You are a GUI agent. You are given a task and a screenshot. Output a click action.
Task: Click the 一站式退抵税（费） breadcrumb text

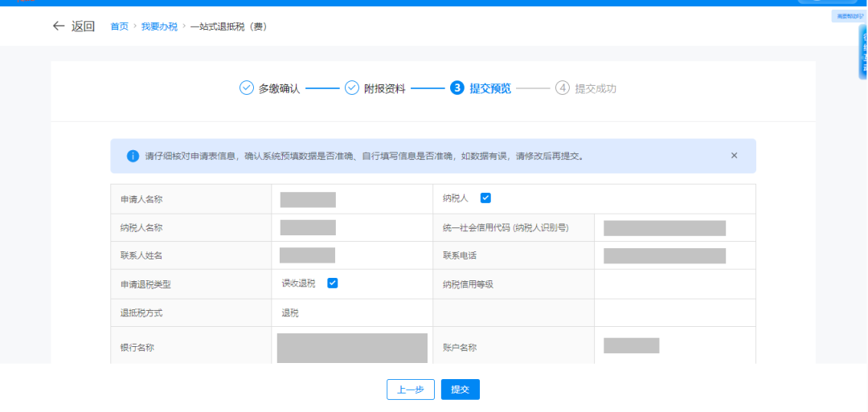click(228, 27)
